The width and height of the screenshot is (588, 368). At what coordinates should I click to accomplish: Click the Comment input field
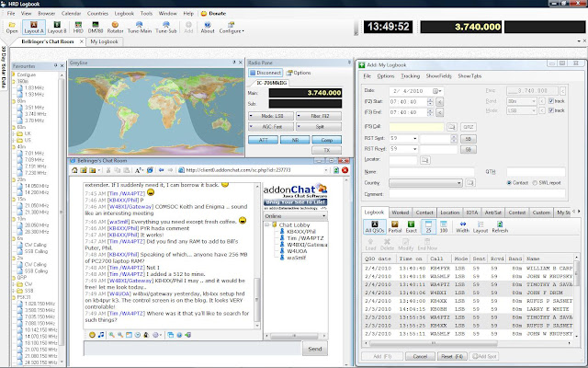[x=477, y=194]
